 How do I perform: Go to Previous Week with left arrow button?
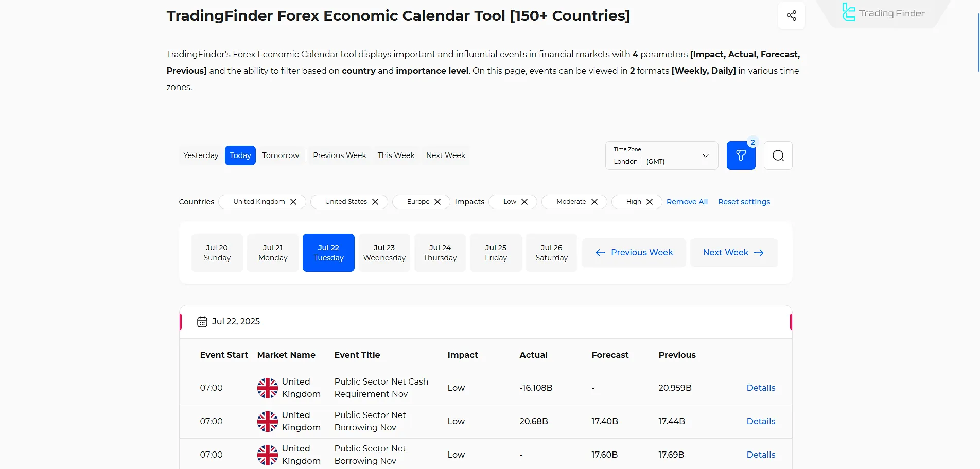click(x=634, y=253)
